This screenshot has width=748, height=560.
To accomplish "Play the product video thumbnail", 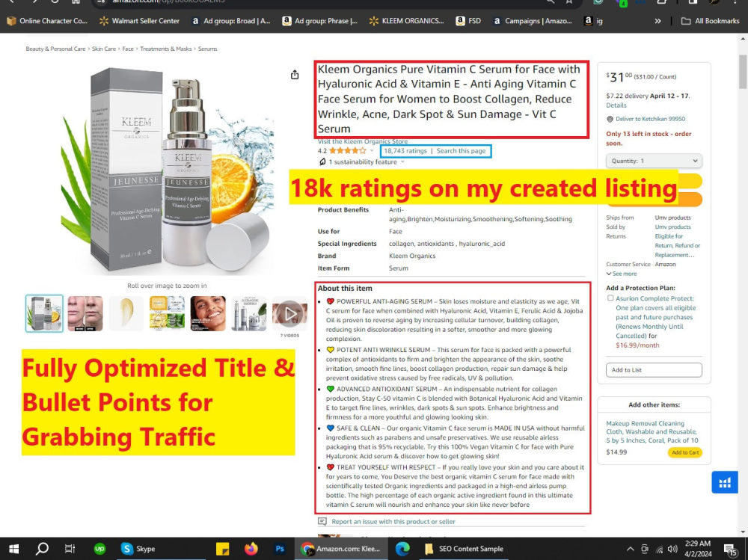I will point(290,313).
